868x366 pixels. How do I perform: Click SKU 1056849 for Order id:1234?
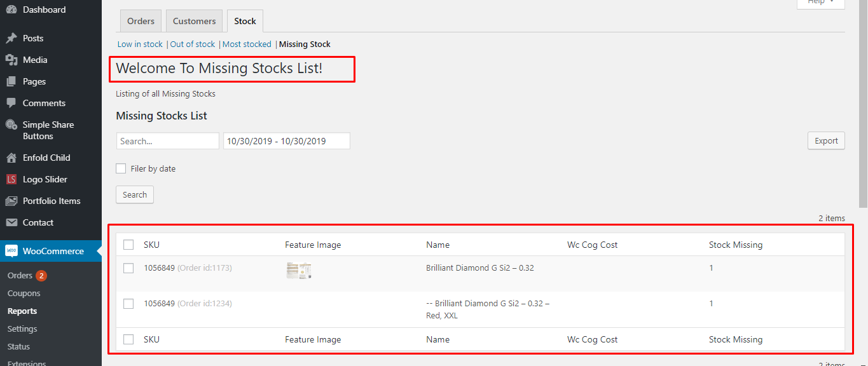[x=159, y=304]
